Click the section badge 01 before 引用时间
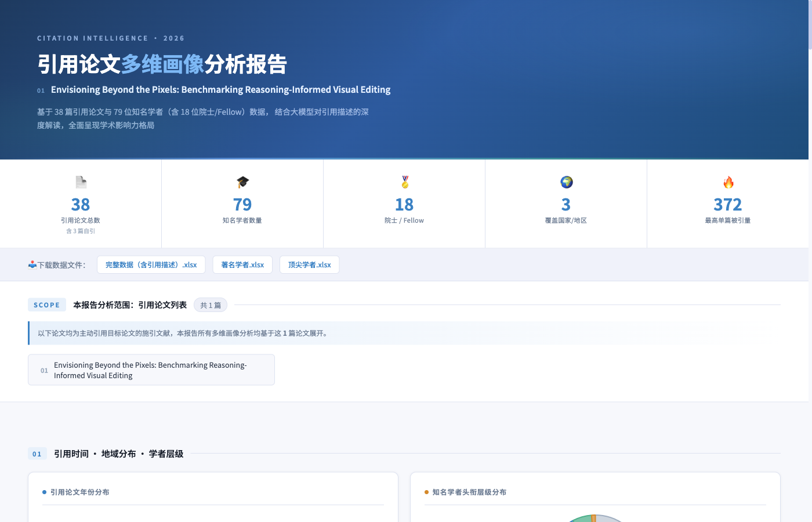Viewport: 812px width, 522px height. coord(37,453)
